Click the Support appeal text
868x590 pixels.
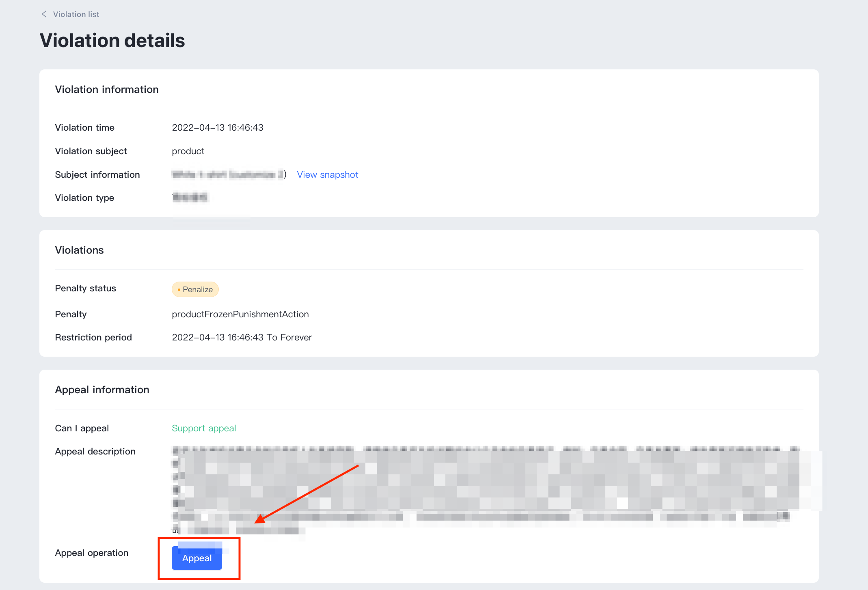(x=204, y=428)
